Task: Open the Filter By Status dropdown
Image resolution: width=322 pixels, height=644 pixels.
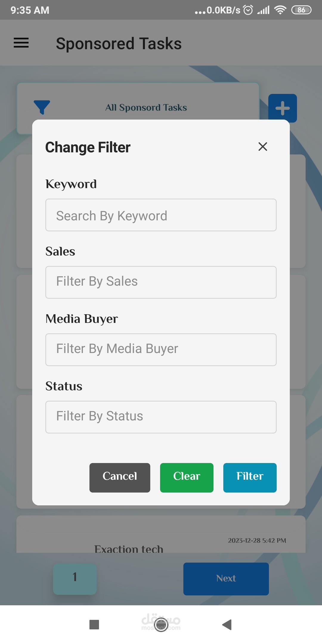Action: (x=161, y=417)
